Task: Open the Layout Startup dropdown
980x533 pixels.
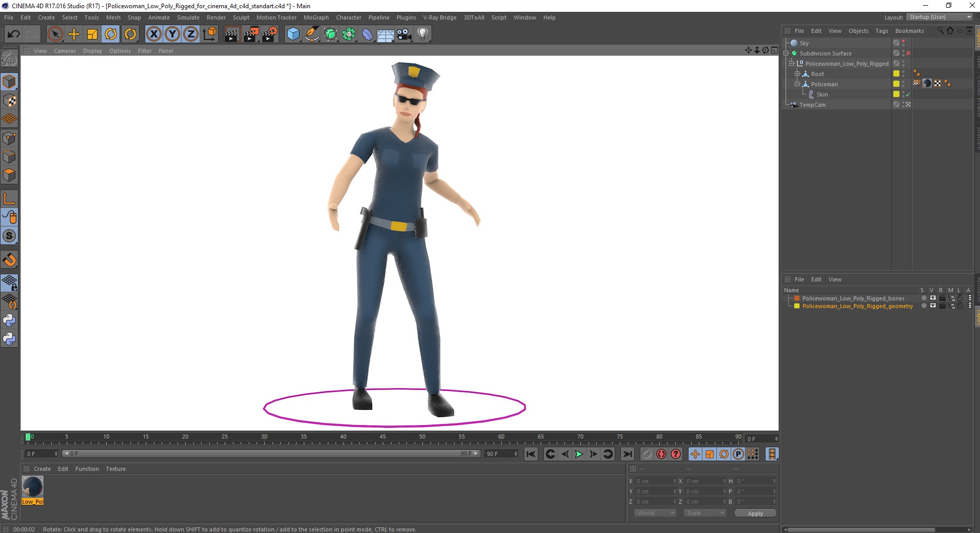Action: tap(939, 17)
